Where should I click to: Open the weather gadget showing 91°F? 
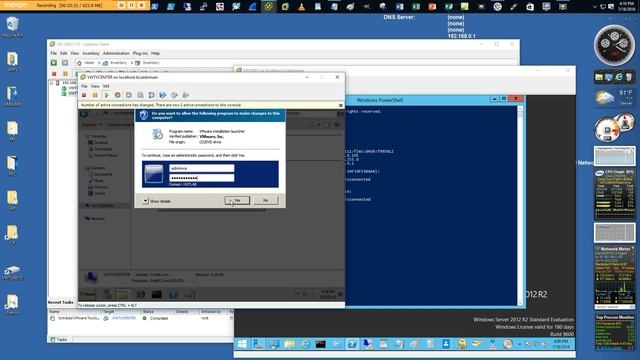point(614,98)
